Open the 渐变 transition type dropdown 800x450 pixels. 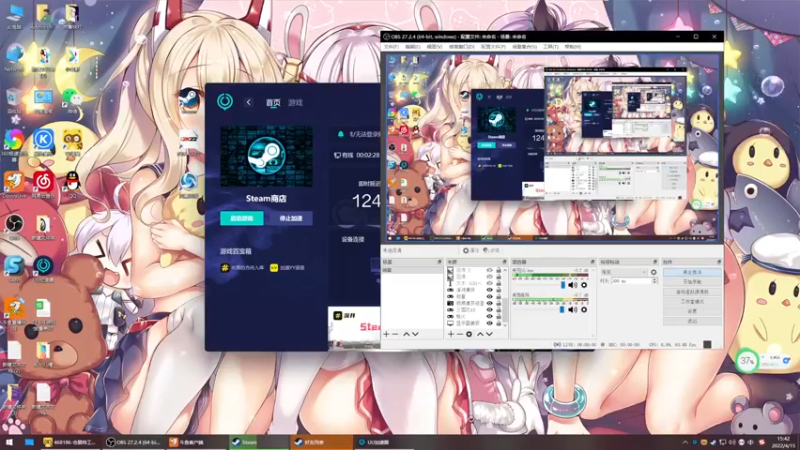pos(624,272)
